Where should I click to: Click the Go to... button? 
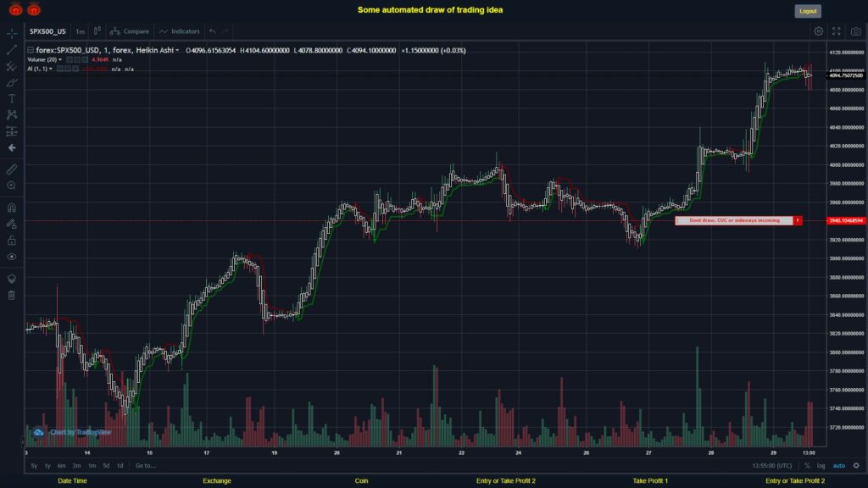click(x=146, y=466)
